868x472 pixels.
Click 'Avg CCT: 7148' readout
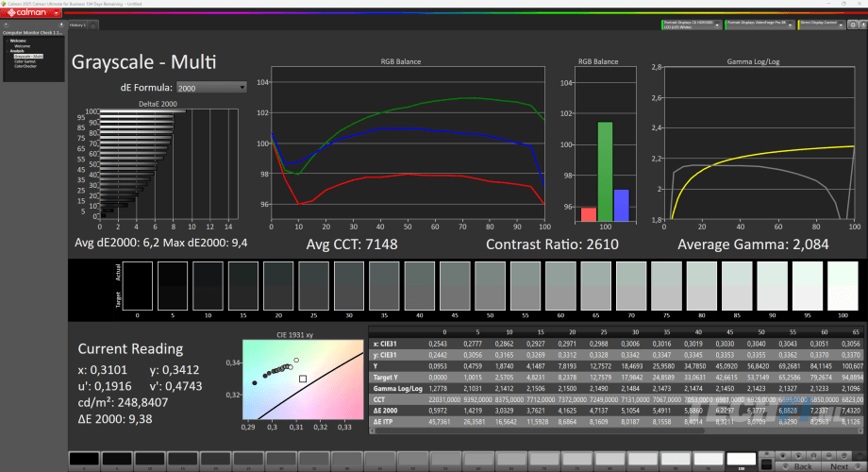click(352, 244)
